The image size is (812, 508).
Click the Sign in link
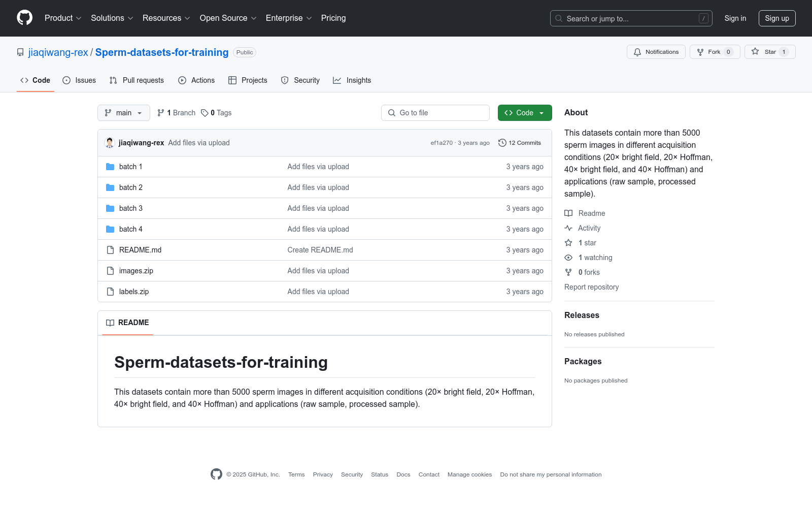(735, 18)
